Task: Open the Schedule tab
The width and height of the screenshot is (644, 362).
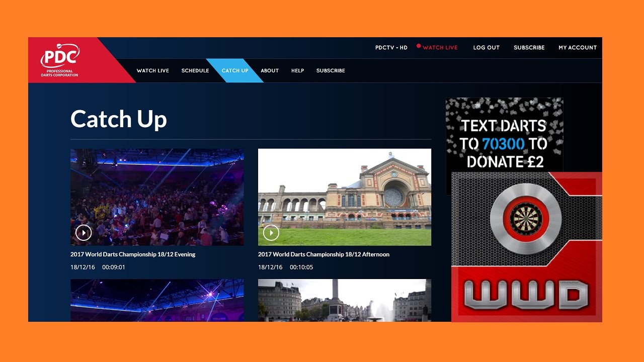Action: pos(195,71)
